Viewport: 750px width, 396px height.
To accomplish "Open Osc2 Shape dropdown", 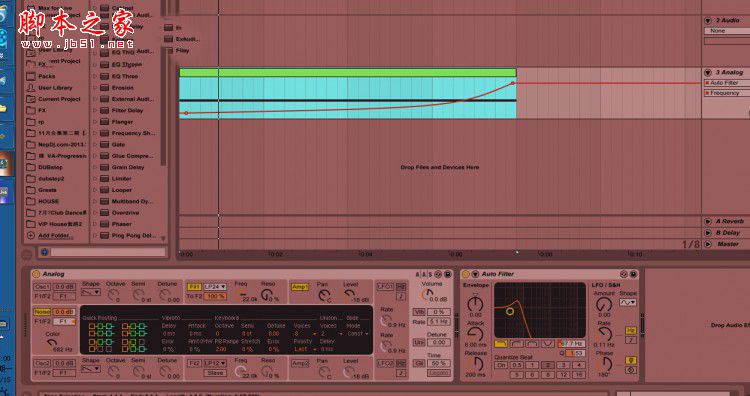I will pyautogui.click(x=91, y=368).
